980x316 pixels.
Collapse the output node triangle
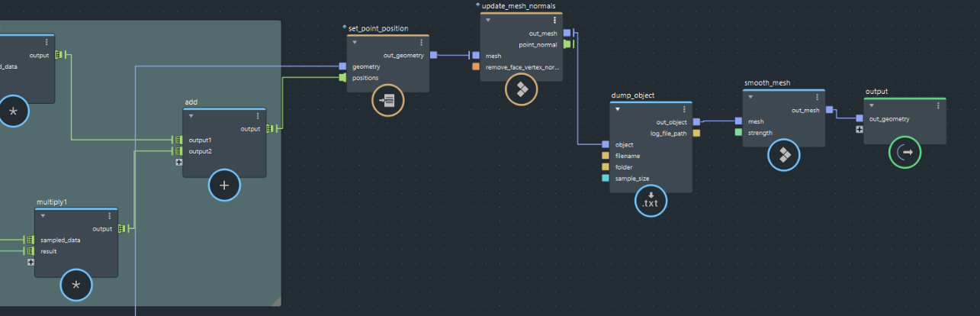[x=872, y=105]
